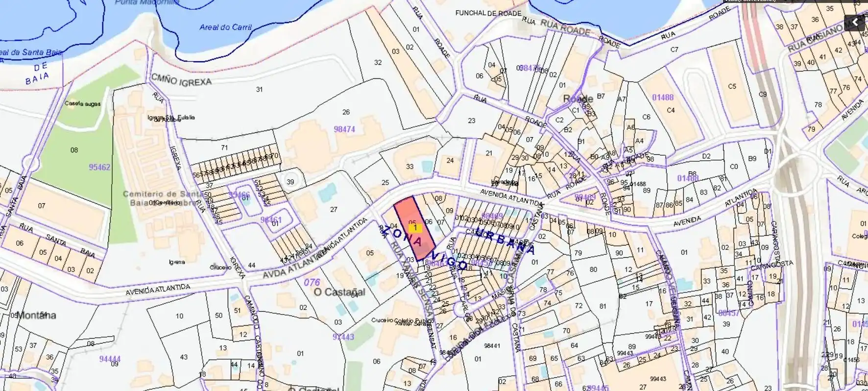This screenshot has width=868, height=391.
Task: Click block code 98474
Action: [344, 129]
